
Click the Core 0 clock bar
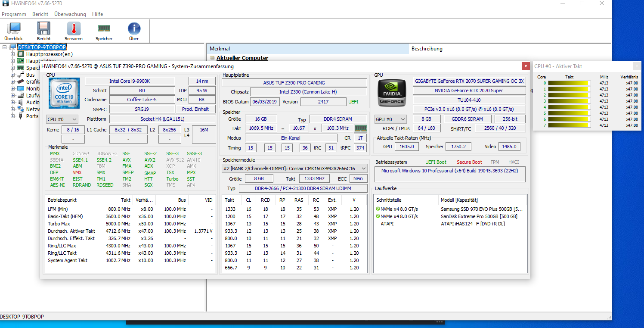pyautogui.click(x=569, y=83)
